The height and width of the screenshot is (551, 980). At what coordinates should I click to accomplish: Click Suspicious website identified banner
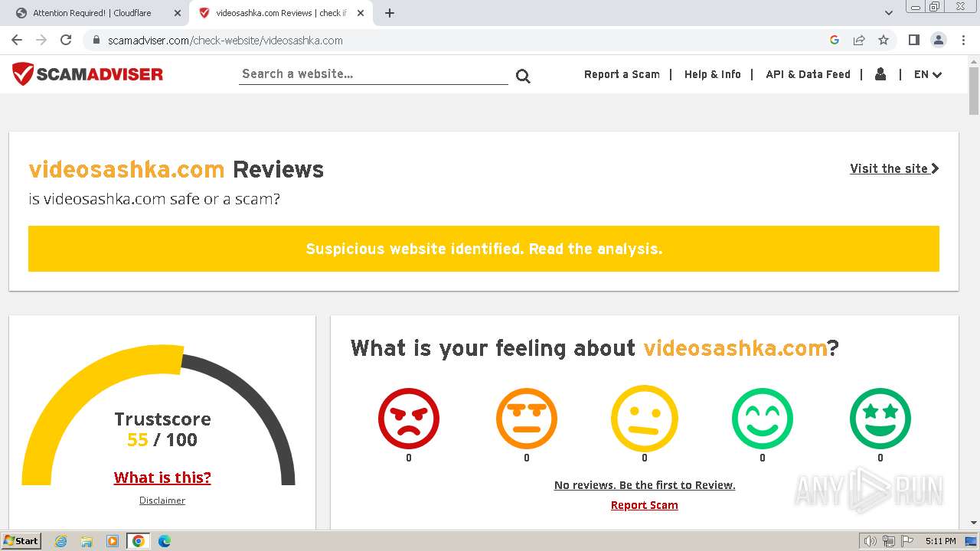pos(484,249)
